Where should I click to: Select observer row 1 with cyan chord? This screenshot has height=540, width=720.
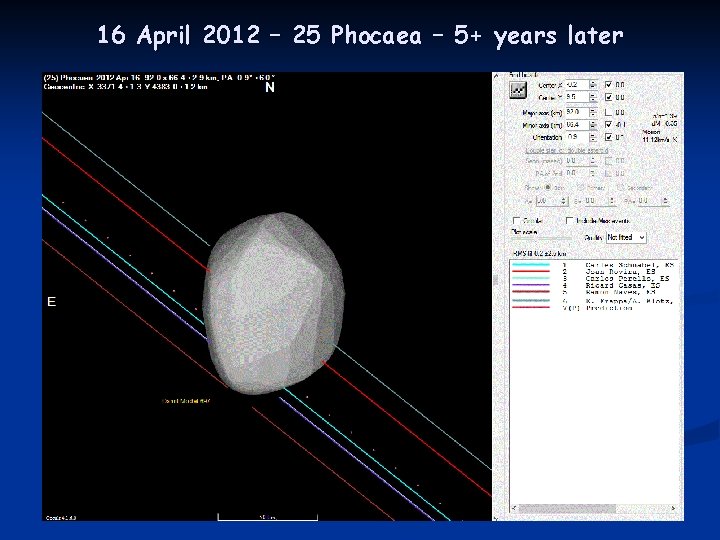[x=593, y=265]
